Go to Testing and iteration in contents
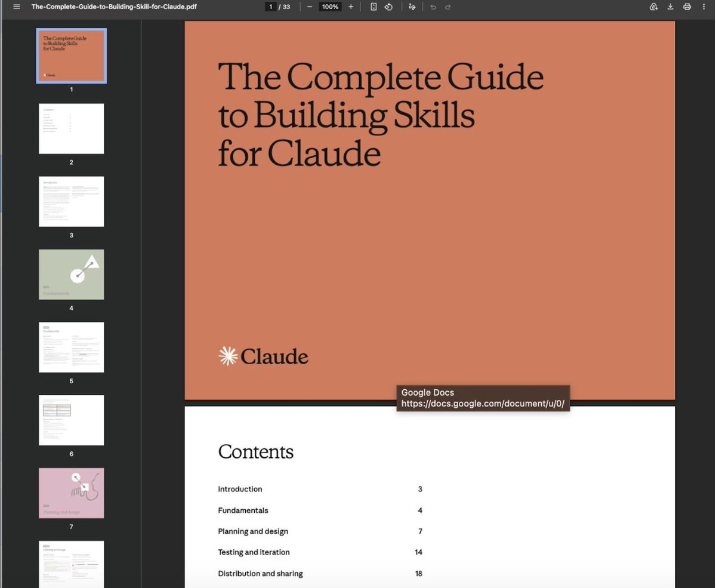Screen dimensions: 716x588 point(254,552)
